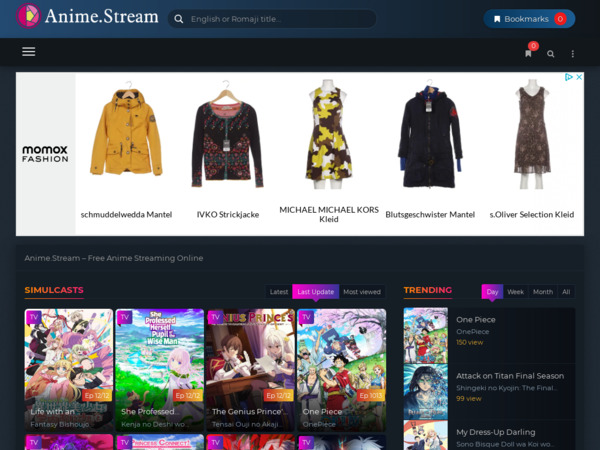The image size is (600, 450).
Task: Click Anime.Stream – Free Anime Streaming Online text
Action: (114, 258)
